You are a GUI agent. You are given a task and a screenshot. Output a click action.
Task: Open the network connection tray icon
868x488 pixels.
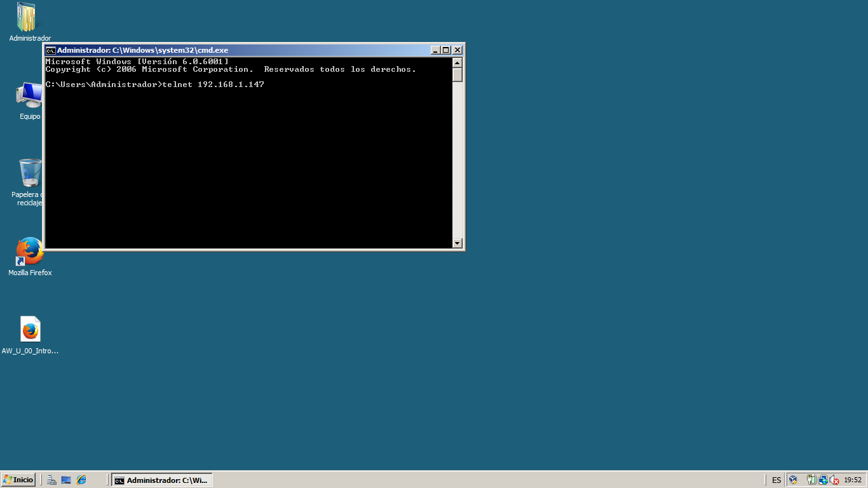(x=823, y=480)
